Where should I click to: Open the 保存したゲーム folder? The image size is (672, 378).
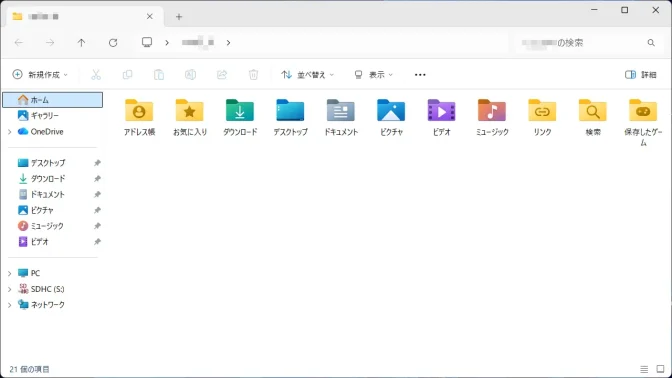point(643,123)
